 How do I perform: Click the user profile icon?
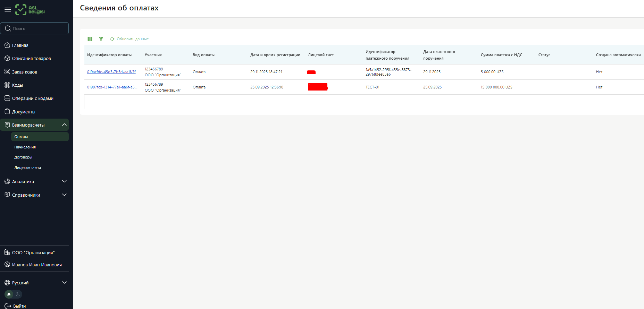(7, 265)
